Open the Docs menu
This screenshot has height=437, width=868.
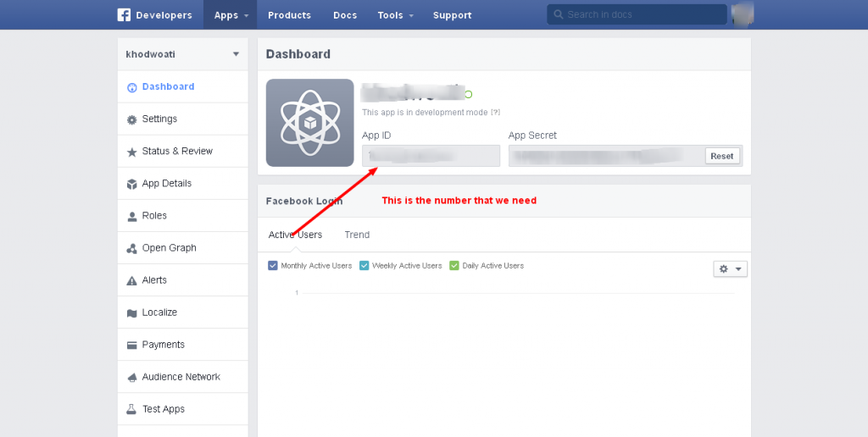(345, 15)
